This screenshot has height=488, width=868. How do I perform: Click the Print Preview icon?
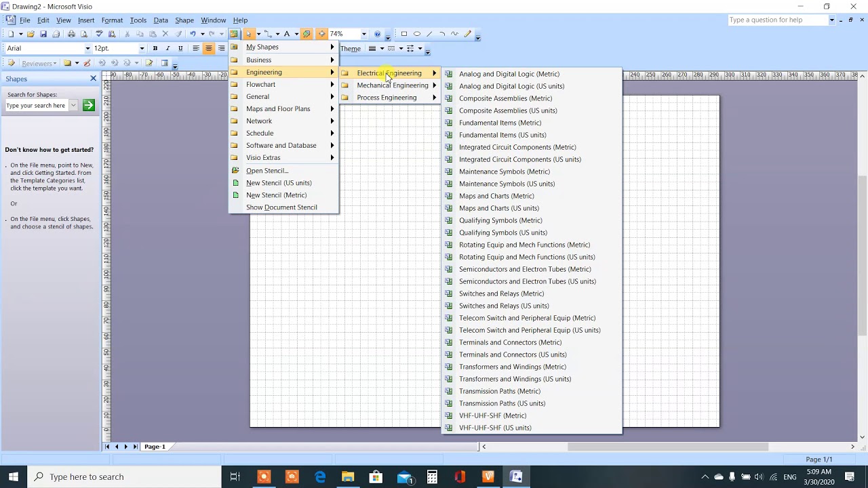[83, 34]
